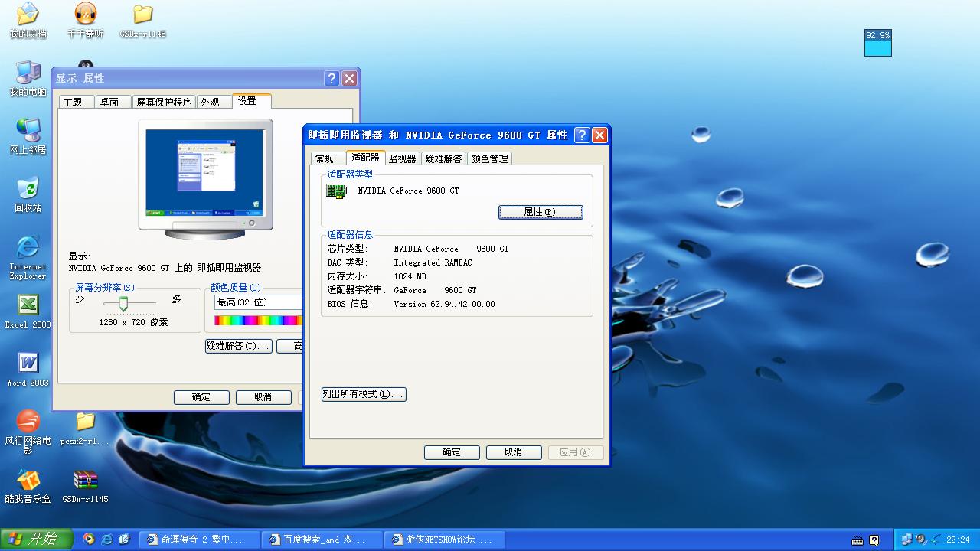Switch to the 适配器 tab

click(x=365, y=157)
